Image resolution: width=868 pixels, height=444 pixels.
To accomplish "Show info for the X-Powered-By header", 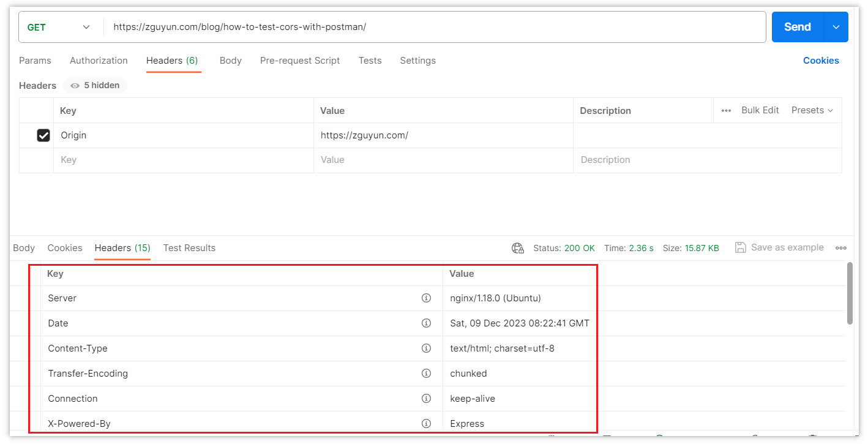I will pos(426,424).
